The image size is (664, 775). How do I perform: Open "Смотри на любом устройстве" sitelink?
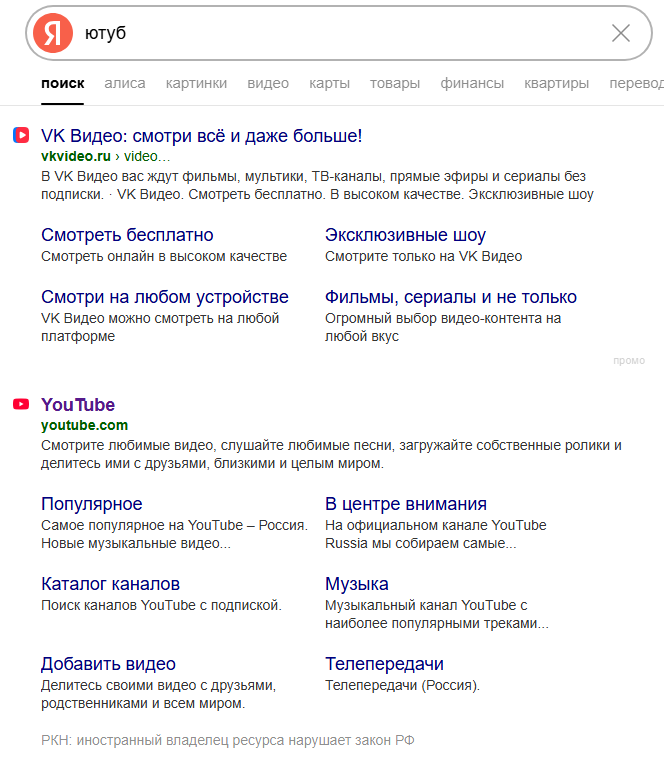pyautogui.click(x=165, y=297)
